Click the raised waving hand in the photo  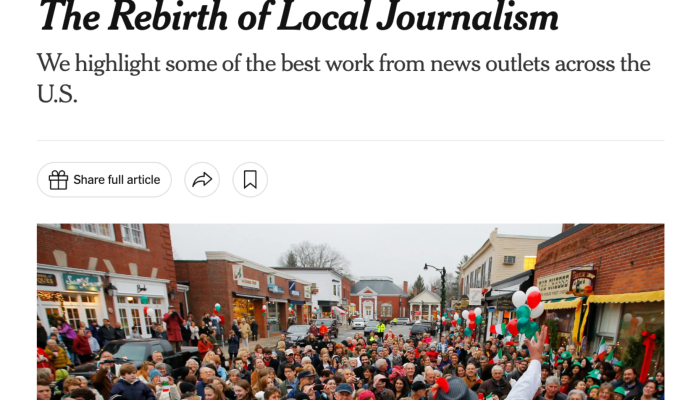tap(536, 343)
